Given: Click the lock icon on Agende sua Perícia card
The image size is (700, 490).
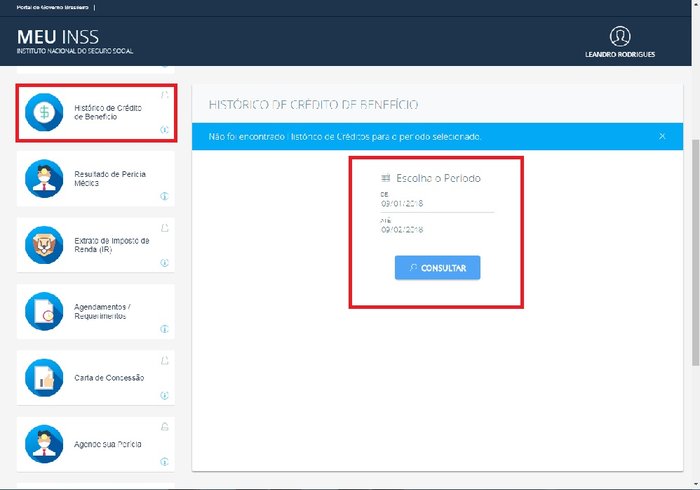Looking at the screenshot, I should click(x=165, y=427).
